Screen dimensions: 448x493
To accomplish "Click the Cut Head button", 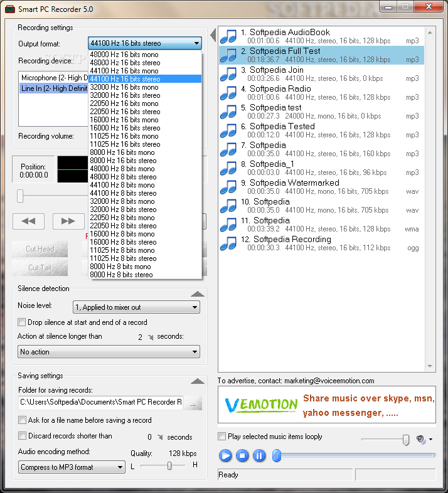I will (x=40, y=249).
